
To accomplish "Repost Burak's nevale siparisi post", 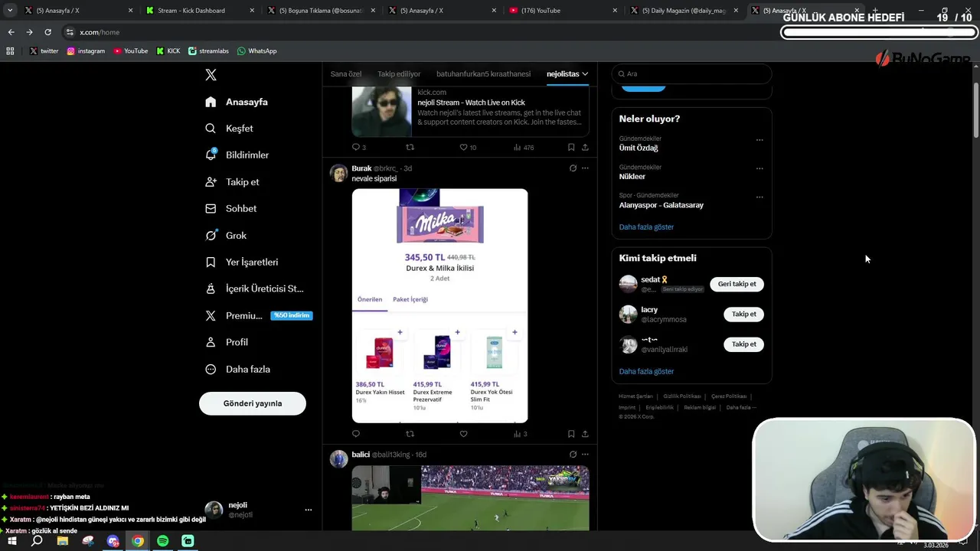I will (410, 434).
